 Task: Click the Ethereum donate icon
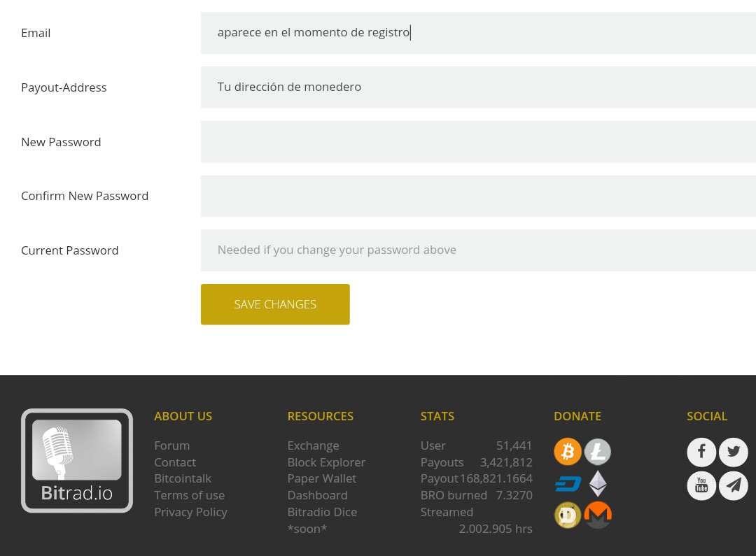(598, 484)
